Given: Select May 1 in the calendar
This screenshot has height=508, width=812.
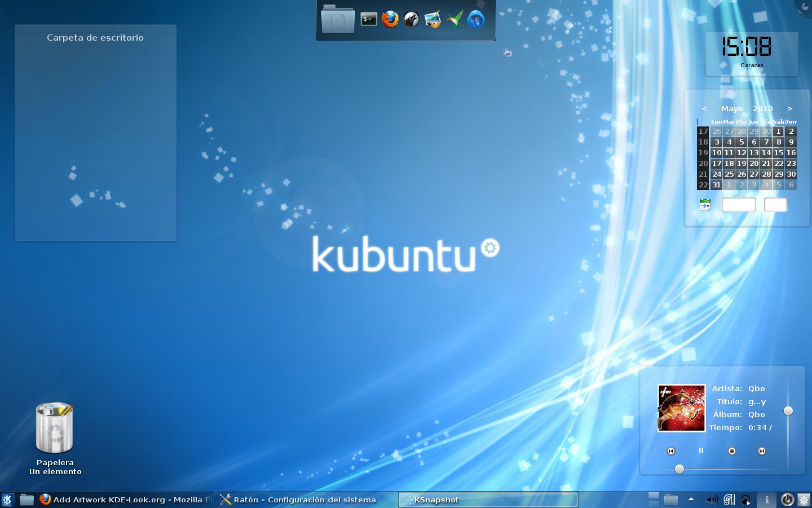Looking at the screenshot, I should pyautogui.click(x=779, y=131).
